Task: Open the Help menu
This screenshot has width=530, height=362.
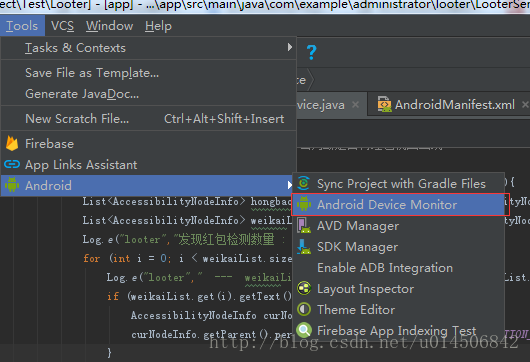Action: point(158,26)
